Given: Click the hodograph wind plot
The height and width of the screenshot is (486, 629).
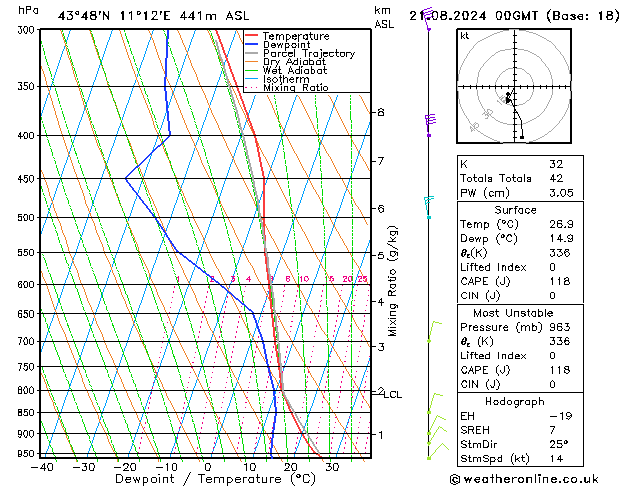Looking at the screenshot, I should click(x=514, y=86).
